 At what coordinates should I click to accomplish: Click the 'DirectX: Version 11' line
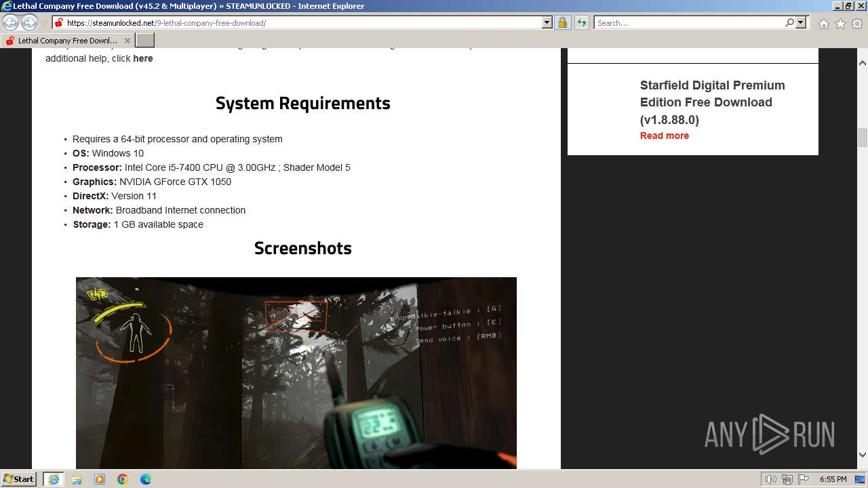(115, 196)
